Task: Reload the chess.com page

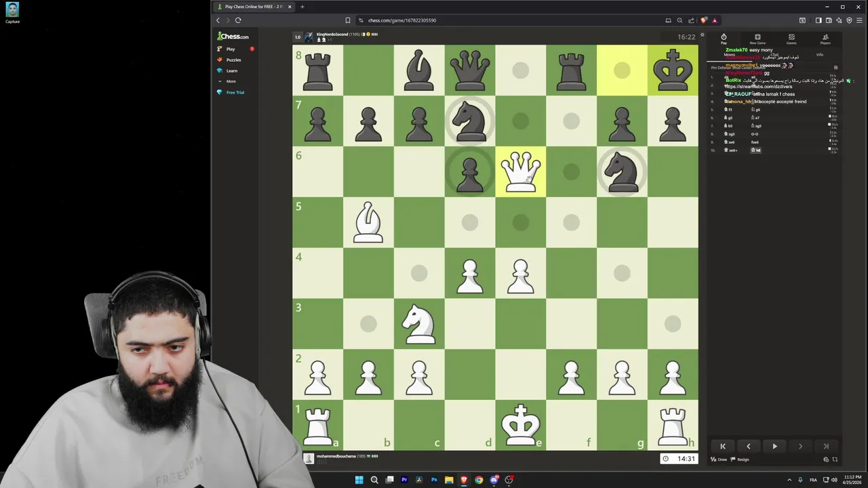Action: tap(238, 20)
